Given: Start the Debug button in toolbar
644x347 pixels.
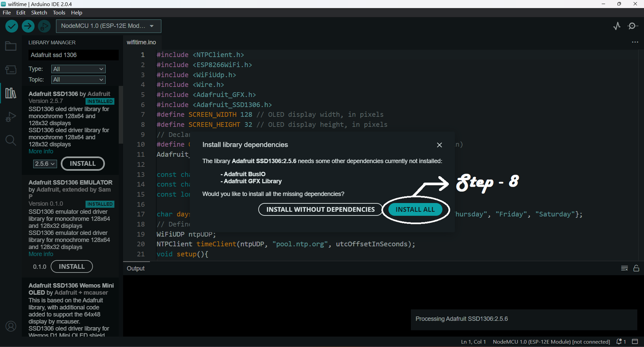Looking at the screenshot, I should pyautogui.click(x=44, y=26).
